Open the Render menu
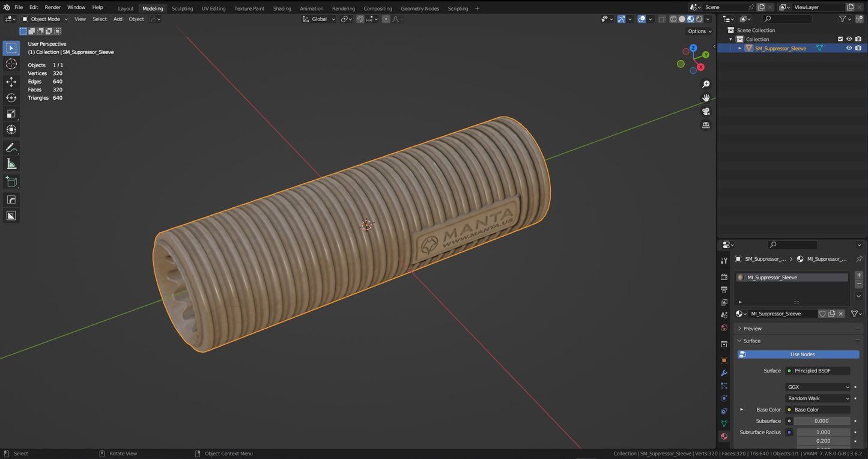This screenshot has height=459, width=868. tap(53, 7)
